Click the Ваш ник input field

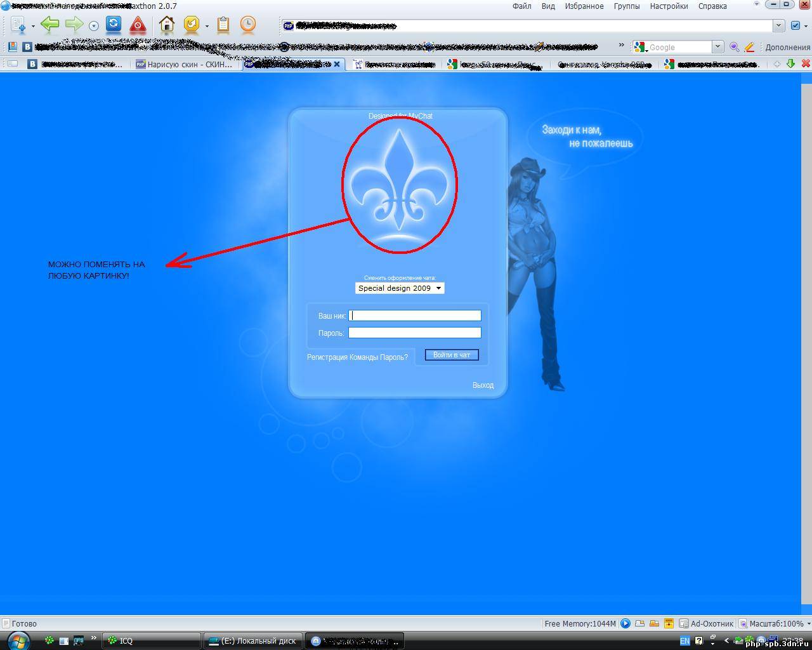point(415,315)
